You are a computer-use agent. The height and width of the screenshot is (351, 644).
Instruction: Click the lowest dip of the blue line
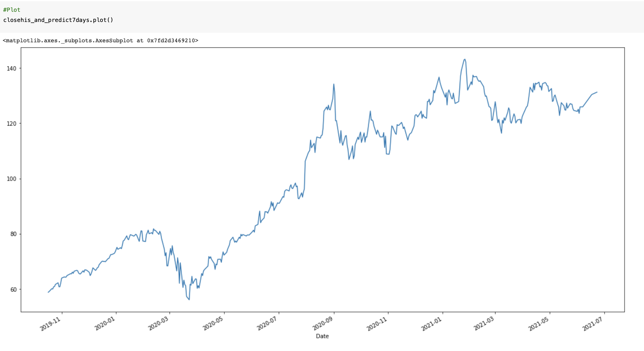click(188, 299)
